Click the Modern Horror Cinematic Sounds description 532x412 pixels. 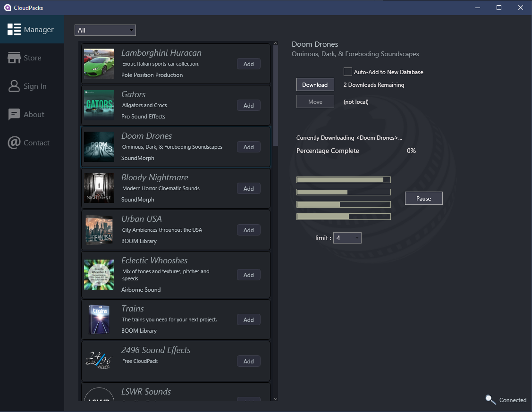pos(161,188)
